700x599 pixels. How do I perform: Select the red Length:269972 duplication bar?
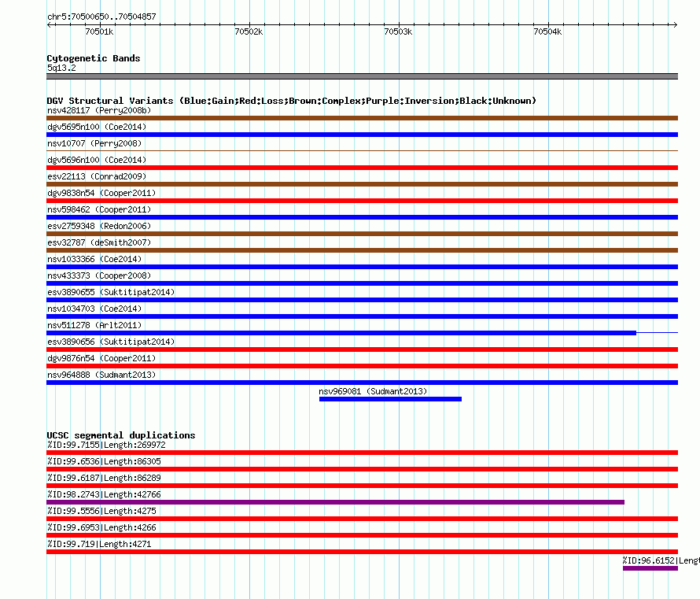tap(362, 453)
